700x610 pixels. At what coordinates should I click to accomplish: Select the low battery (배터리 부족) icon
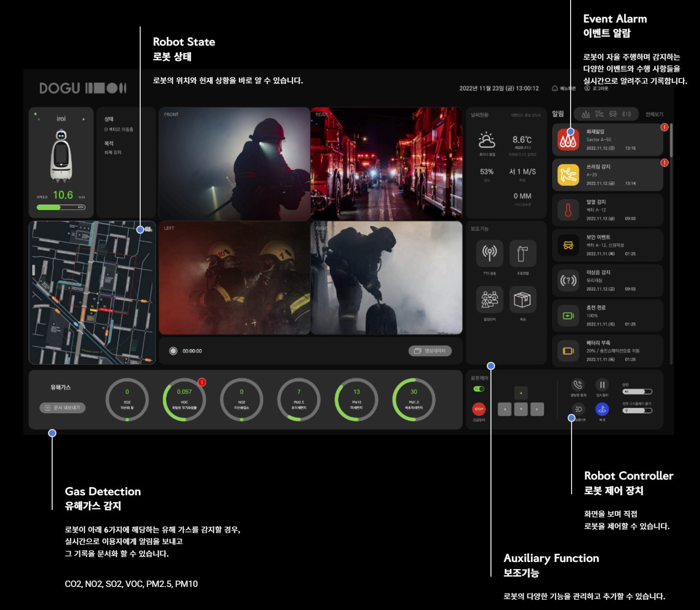568,351
